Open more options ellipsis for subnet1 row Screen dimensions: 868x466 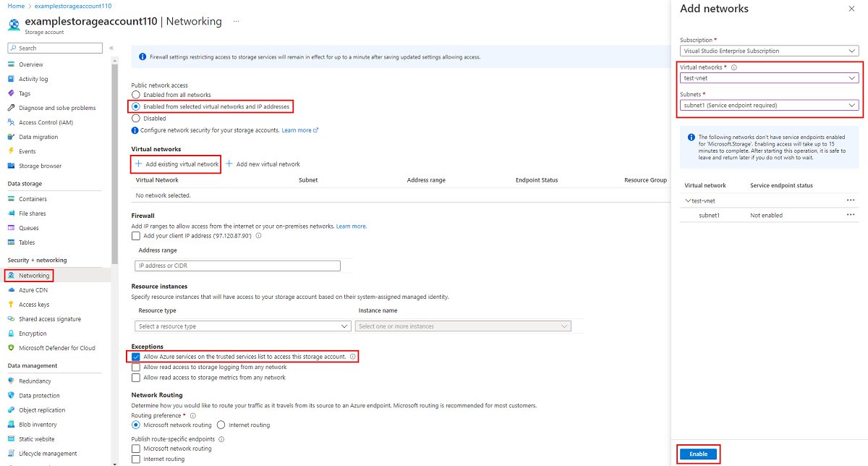[x=851, y=215]
